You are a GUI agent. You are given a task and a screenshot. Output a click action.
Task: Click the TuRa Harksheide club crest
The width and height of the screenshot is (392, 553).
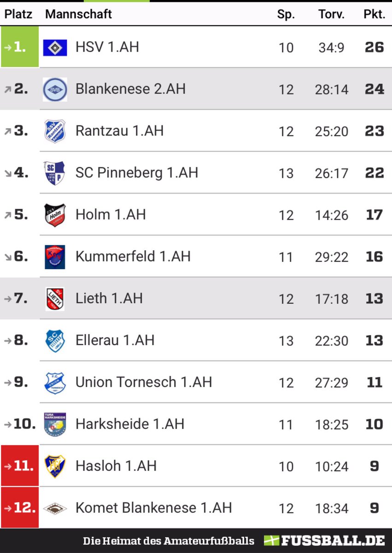(55, 425)
